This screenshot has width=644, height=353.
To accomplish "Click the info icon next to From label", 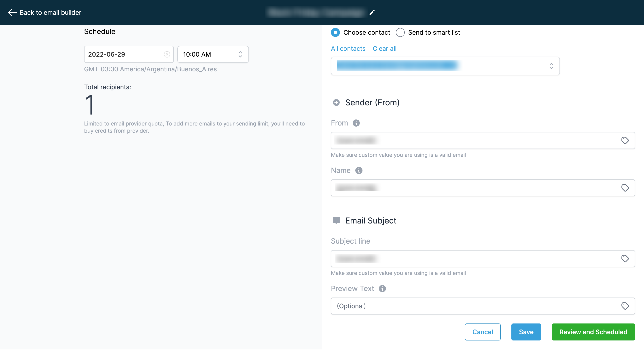I will pyautogui.click(x=356, y=123).
